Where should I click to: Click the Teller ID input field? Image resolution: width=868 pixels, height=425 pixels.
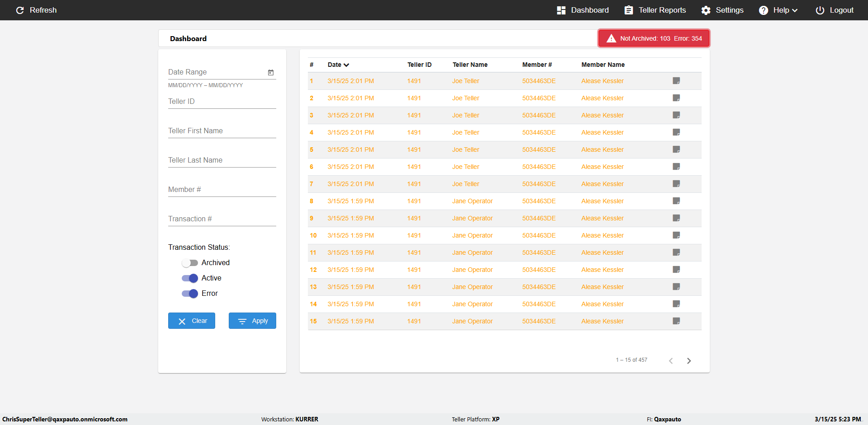click(222, 102)
